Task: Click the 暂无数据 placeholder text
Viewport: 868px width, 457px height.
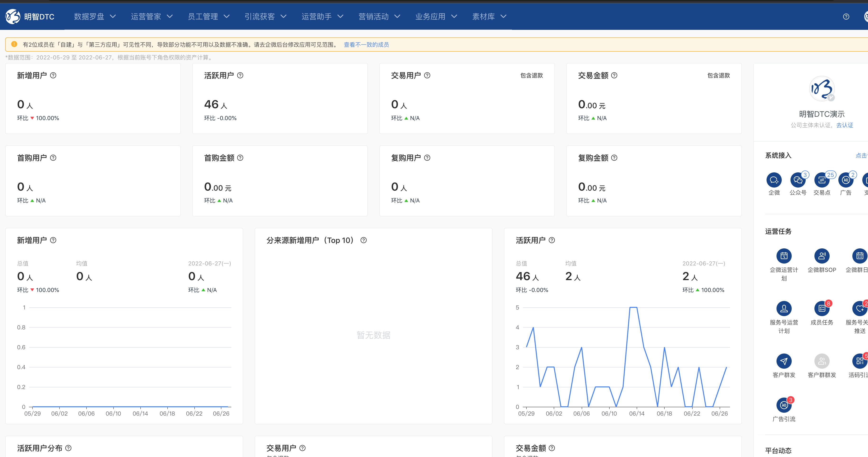Action: tap(373, 335)
